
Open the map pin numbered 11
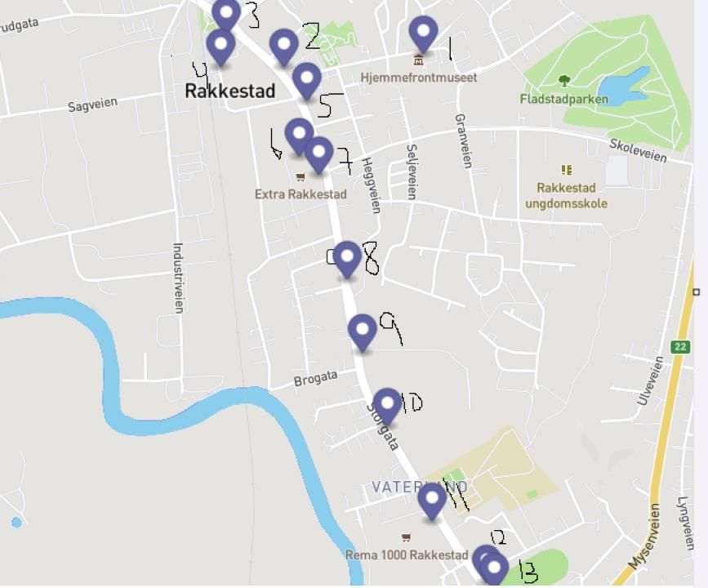[x=432, y=501]
